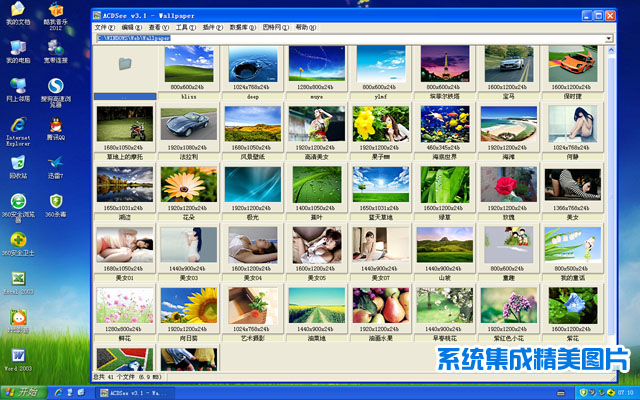Image resolution: width=640 pixels, height=400 pixels.
Task: Click the scroll up arrow of the thumbnail list
Action: pyautogui.click(x=611, y=50)
